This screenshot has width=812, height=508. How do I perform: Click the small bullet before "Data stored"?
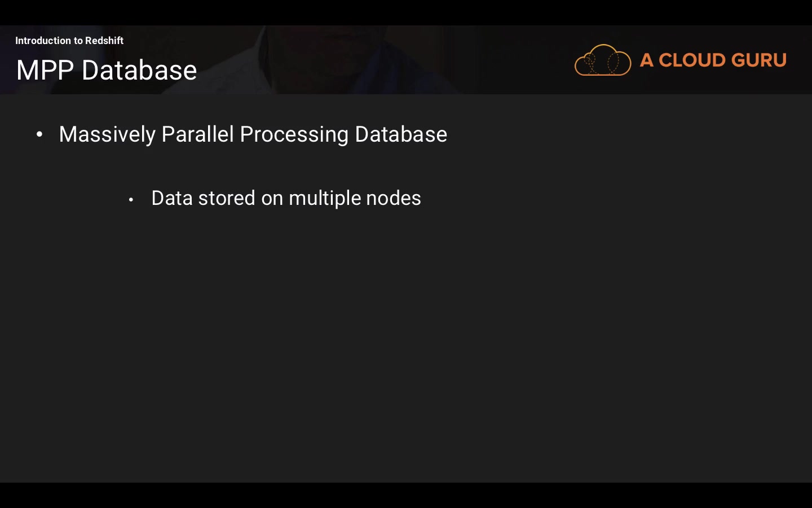tap(131, 199)
